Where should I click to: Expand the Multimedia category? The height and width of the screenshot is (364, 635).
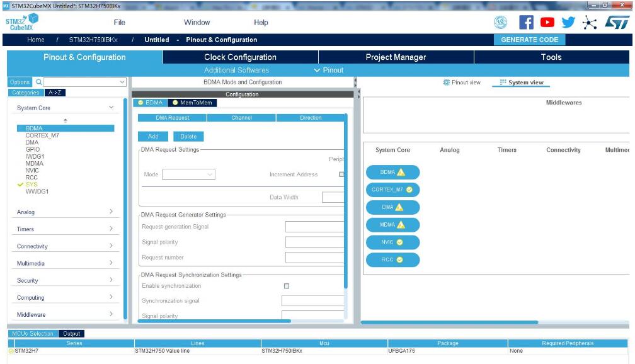(111, 263)
